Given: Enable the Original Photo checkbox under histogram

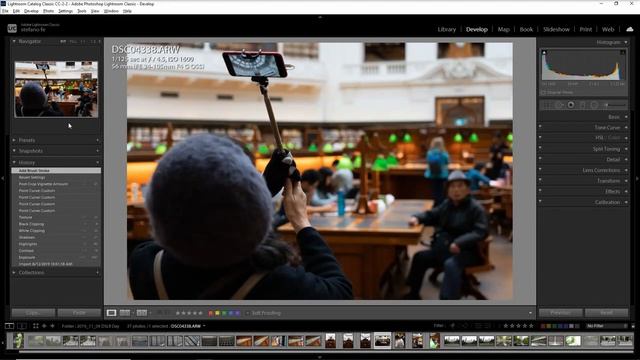Looking at the screenshot, I should click(x=543, y=93).
